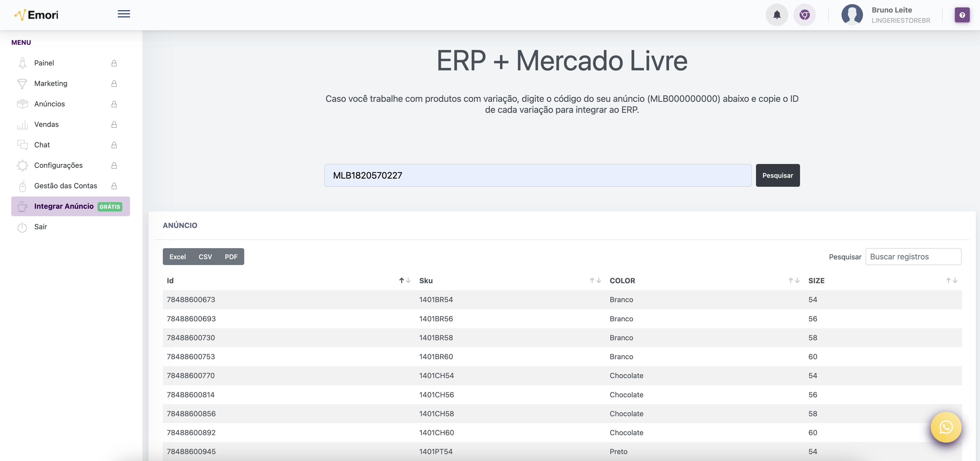Click the Sair power icon

[x=23, y=227]
